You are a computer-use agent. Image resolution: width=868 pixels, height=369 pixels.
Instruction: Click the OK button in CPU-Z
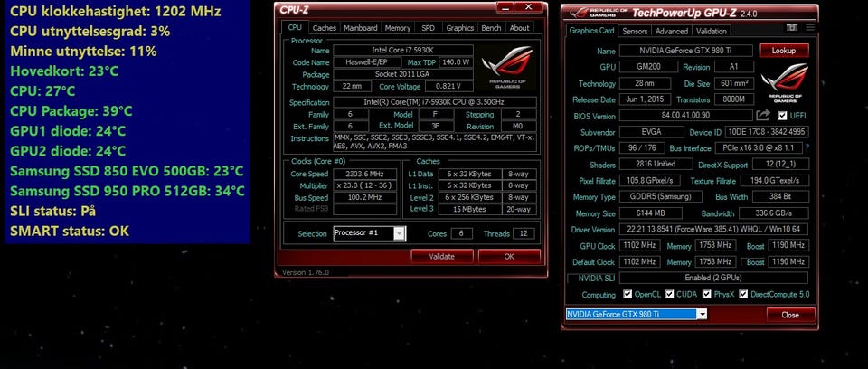pos(509,256)
